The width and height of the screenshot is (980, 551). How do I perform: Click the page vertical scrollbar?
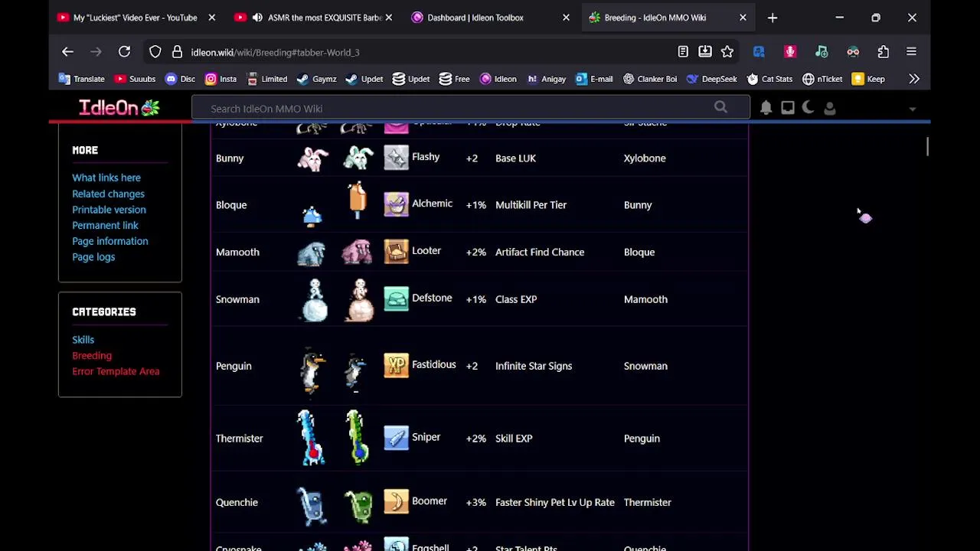[927, 146]
